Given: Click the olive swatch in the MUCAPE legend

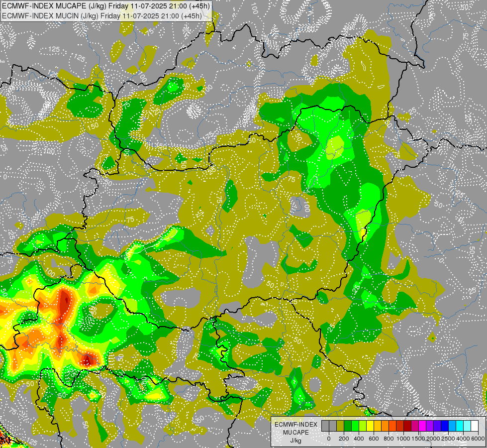Looking at the screenshot, I should tap(340, 426).
